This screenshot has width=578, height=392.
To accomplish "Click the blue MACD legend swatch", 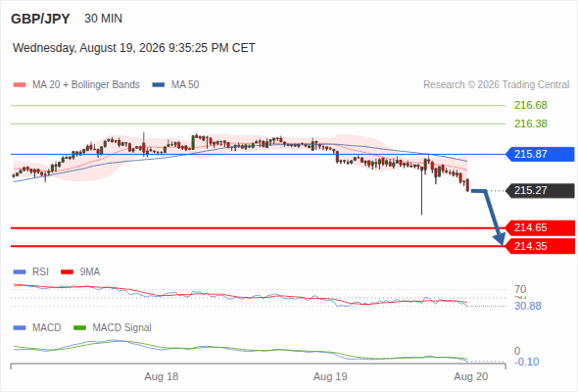I will [x=20, y=328].
